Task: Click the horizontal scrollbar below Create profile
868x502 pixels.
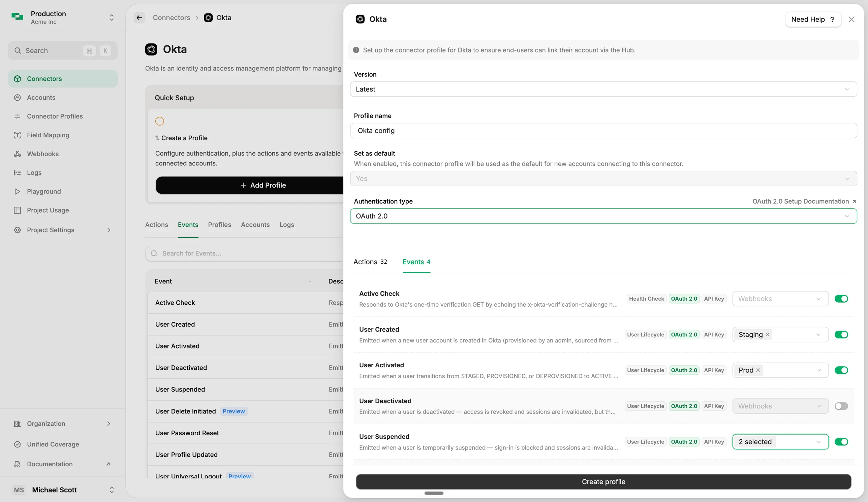Action: coord(434,493)
